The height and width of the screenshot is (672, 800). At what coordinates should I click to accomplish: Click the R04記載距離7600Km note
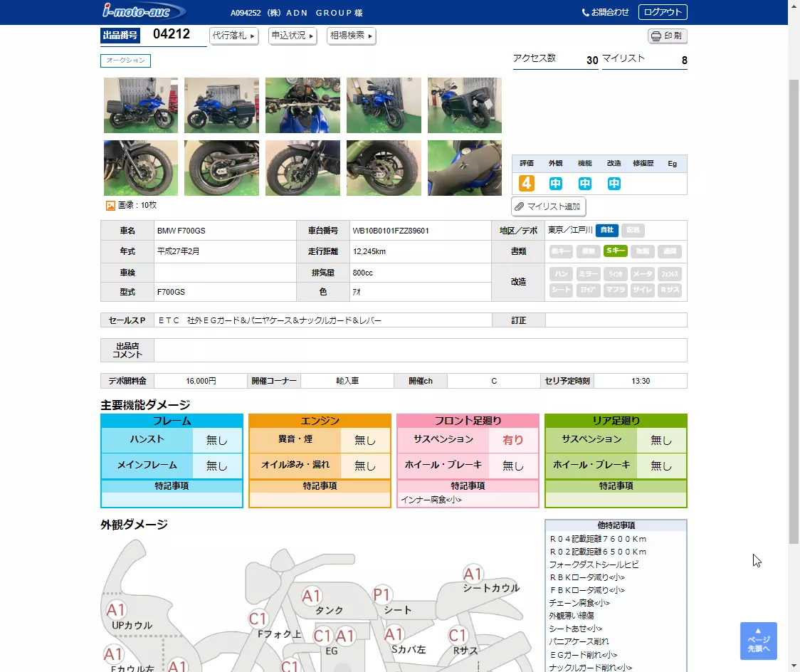598,539
